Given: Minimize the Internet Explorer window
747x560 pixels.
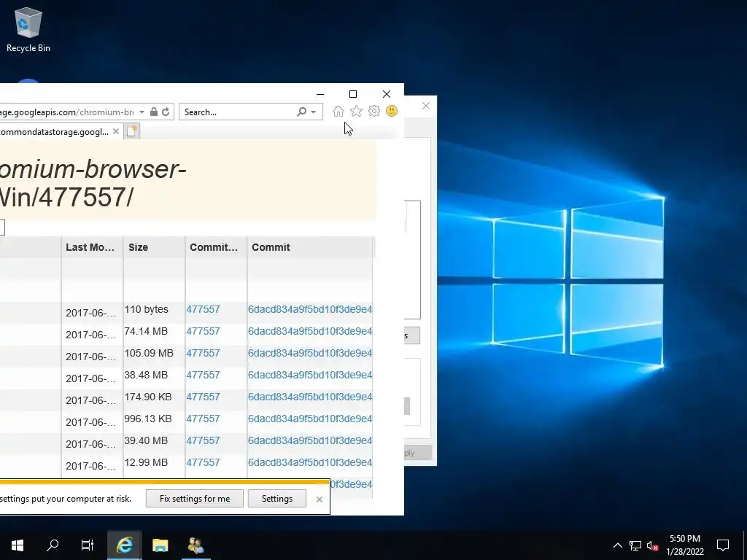Looking at the screenshot, I should point(320,94).
